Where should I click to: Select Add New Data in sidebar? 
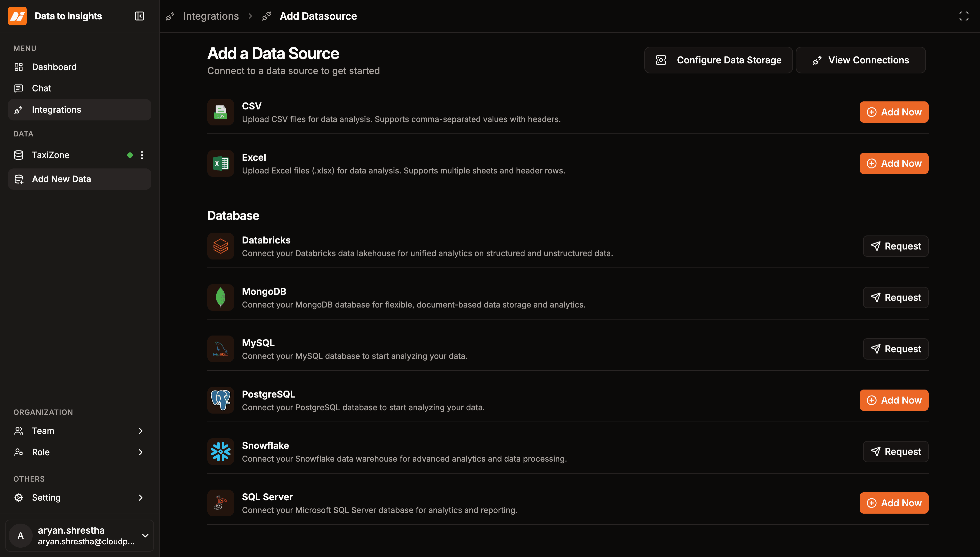click(x=80, y=179)
